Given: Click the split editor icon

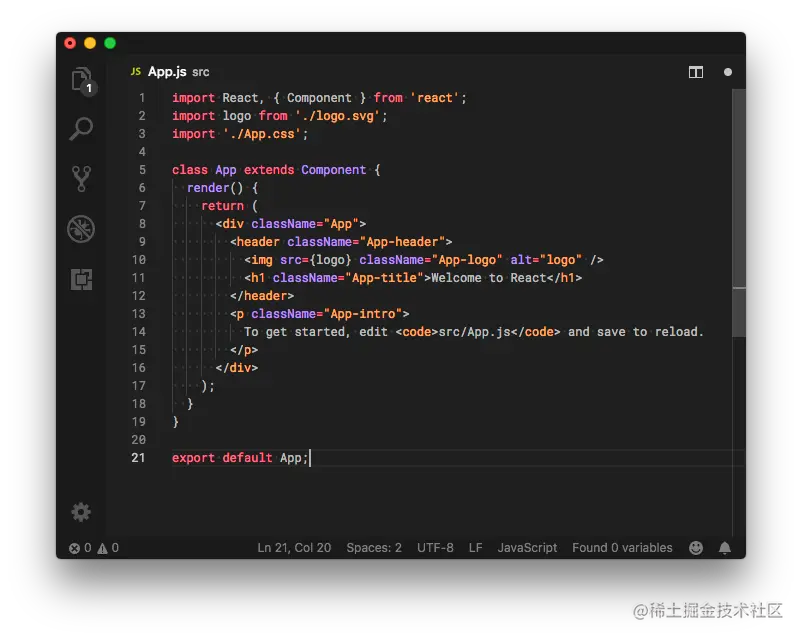Looking at the screenshot, I should (696, 72).
